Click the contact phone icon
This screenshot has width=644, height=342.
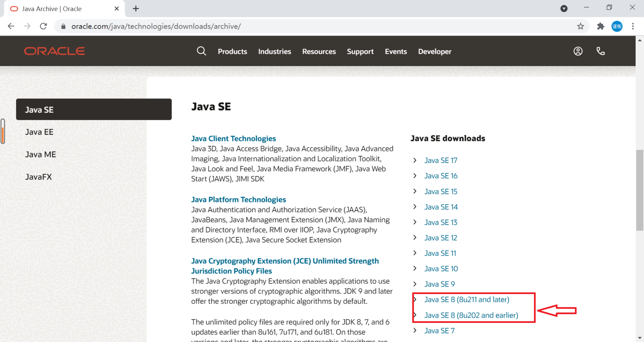point(600,51)
